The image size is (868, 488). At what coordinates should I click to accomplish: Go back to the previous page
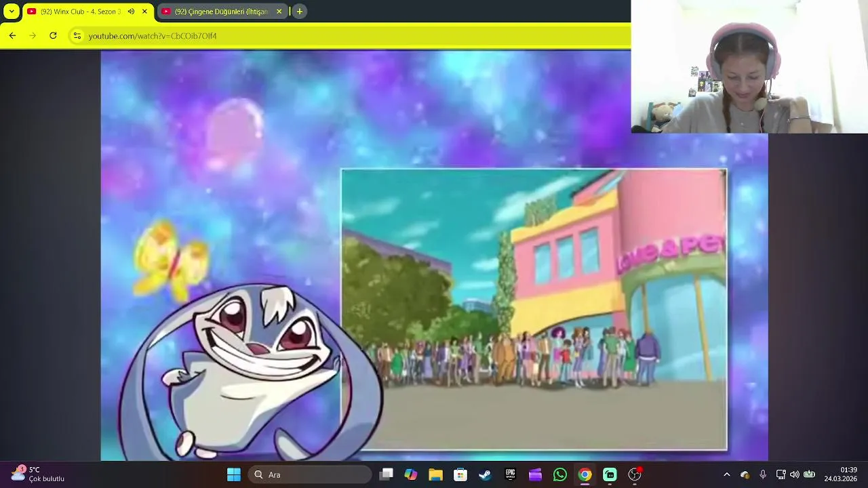point(12,36)
